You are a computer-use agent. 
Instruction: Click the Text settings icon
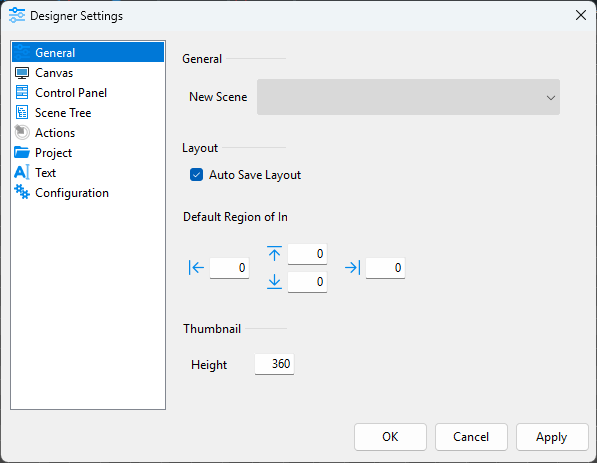21,172
